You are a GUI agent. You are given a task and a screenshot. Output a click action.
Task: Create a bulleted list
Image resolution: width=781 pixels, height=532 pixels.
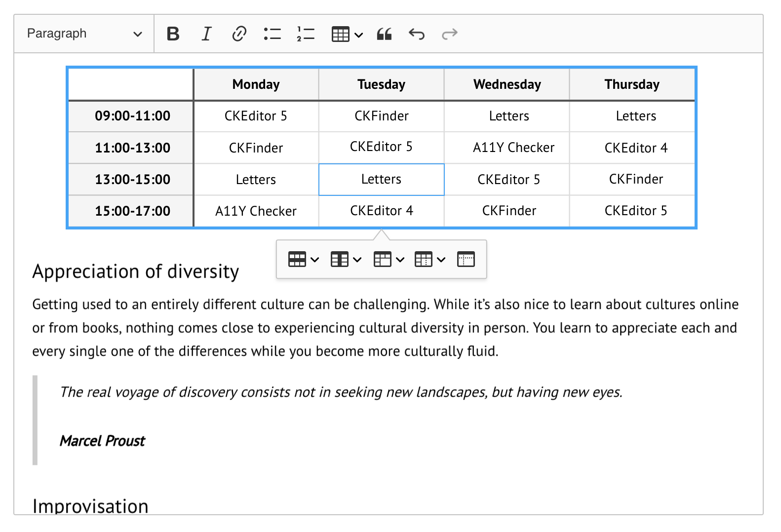(x=273, y=34)
